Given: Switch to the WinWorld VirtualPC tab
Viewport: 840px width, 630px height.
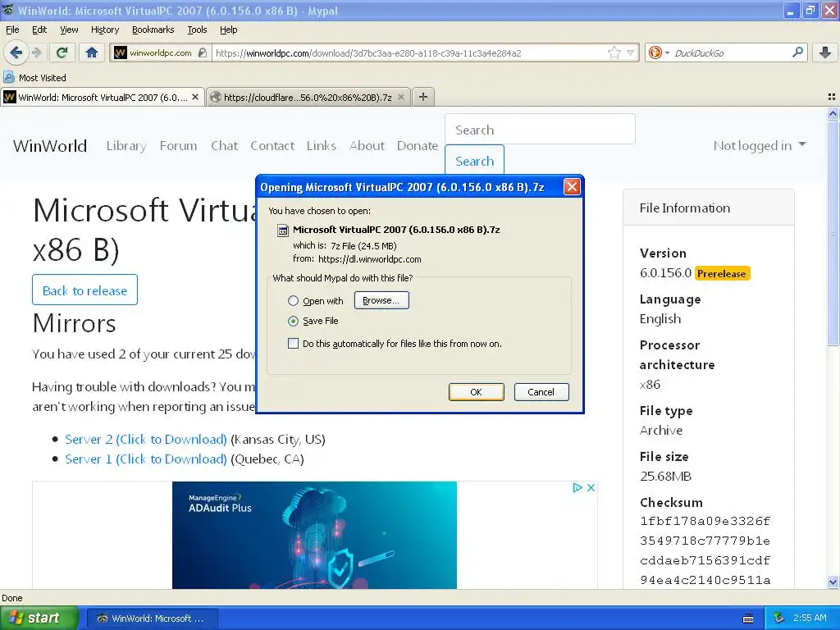Looking at the screenshot, I should tap(103, 97).
